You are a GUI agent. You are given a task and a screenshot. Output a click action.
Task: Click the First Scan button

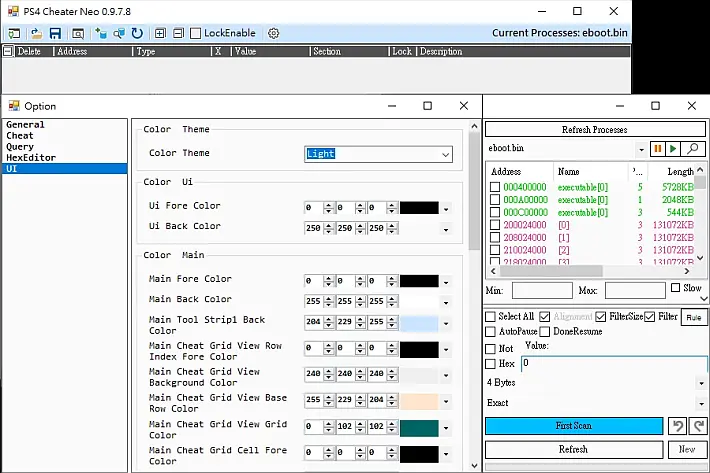[x=574, y=426]
